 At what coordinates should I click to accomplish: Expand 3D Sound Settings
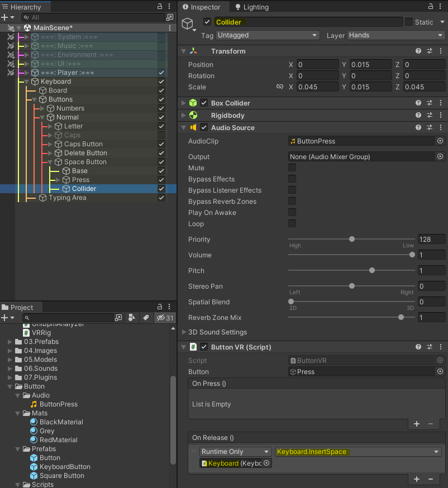184,332
